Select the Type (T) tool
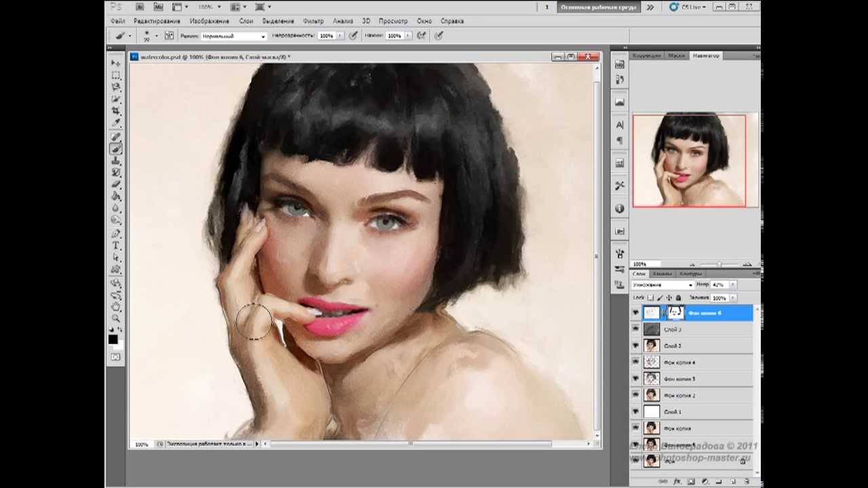868x488 pixels. 116,245
